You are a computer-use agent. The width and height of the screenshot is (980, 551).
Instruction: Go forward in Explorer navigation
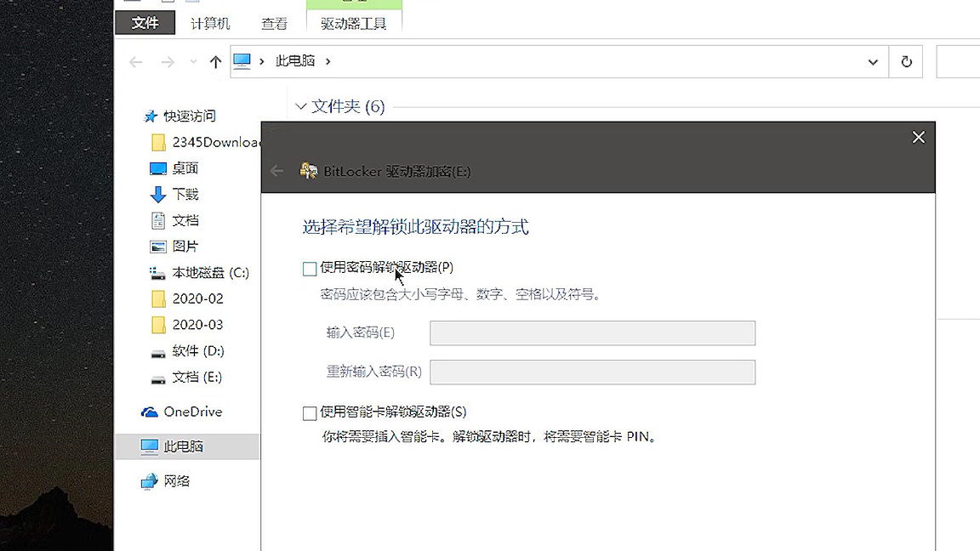tap(168, 62)
